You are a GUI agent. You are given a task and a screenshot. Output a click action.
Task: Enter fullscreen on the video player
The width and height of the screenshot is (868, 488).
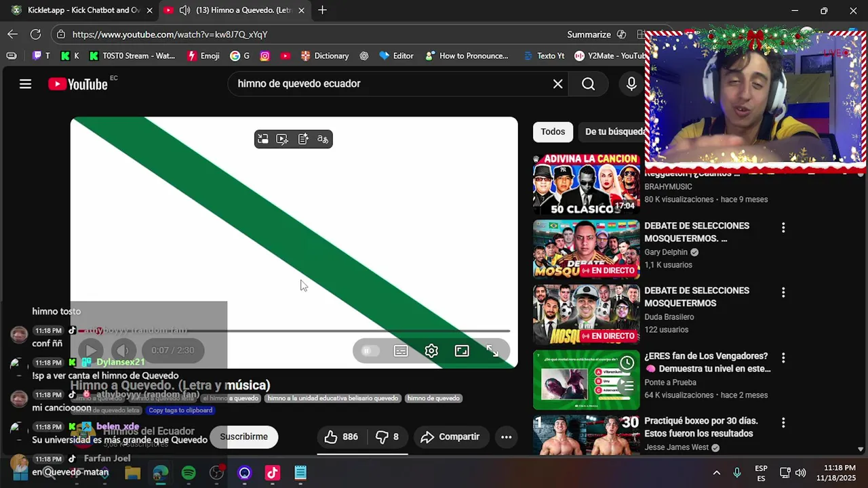click(493, 350)
